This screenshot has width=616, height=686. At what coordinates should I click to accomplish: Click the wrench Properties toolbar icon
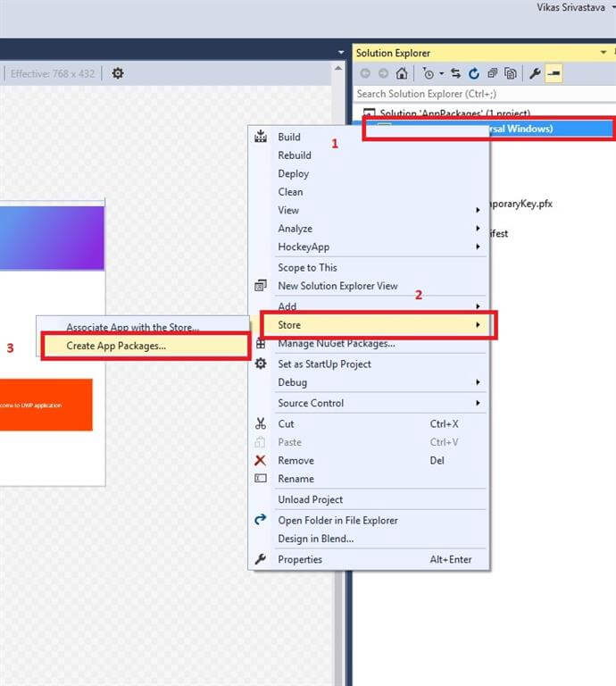click(535, 73)
